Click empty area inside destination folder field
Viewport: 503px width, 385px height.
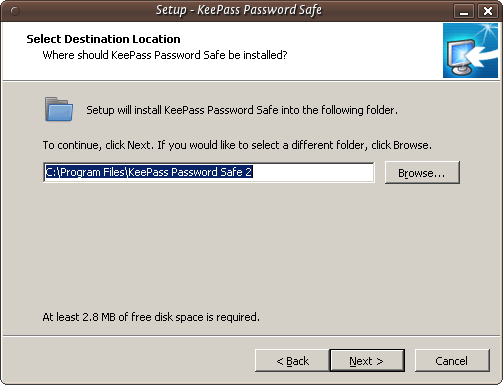313,172
